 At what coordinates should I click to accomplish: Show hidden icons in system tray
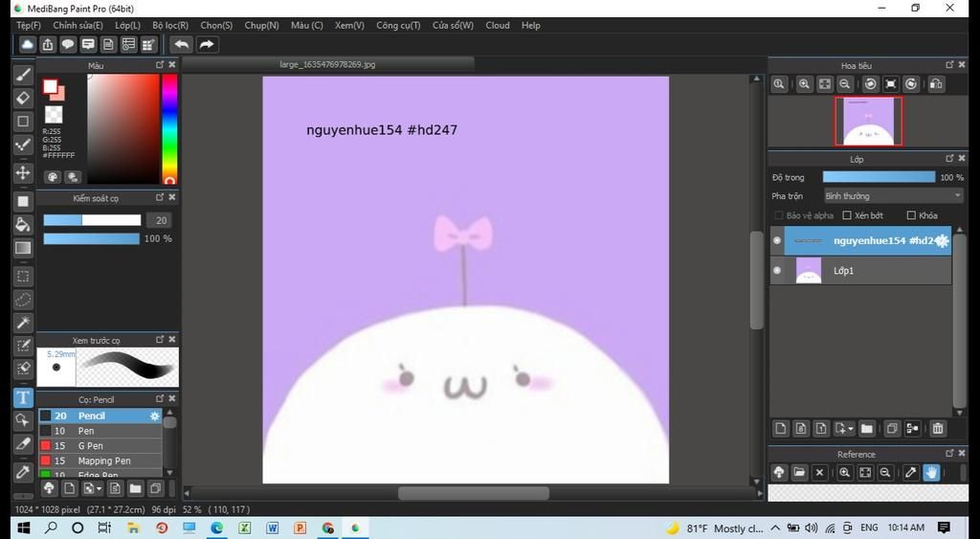775,528
